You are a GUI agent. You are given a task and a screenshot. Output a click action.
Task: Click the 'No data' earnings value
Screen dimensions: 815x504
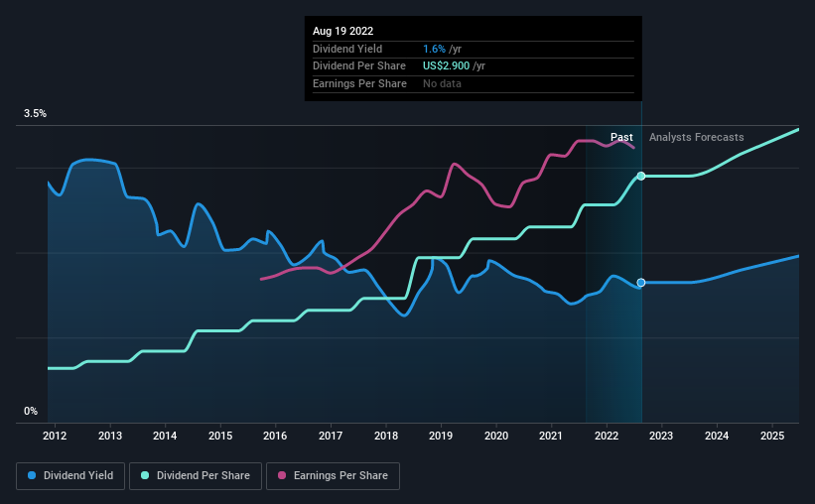point(442,83)
